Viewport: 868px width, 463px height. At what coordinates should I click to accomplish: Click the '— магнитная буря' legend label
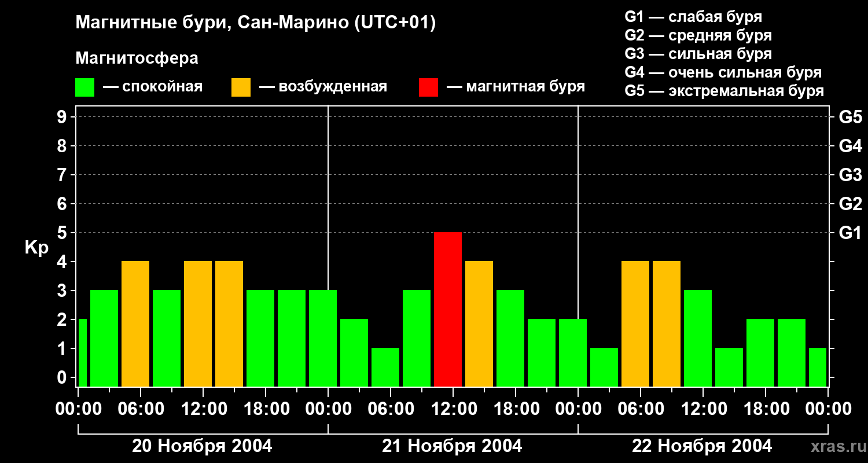pyautogui.click(x=516, y=87)
